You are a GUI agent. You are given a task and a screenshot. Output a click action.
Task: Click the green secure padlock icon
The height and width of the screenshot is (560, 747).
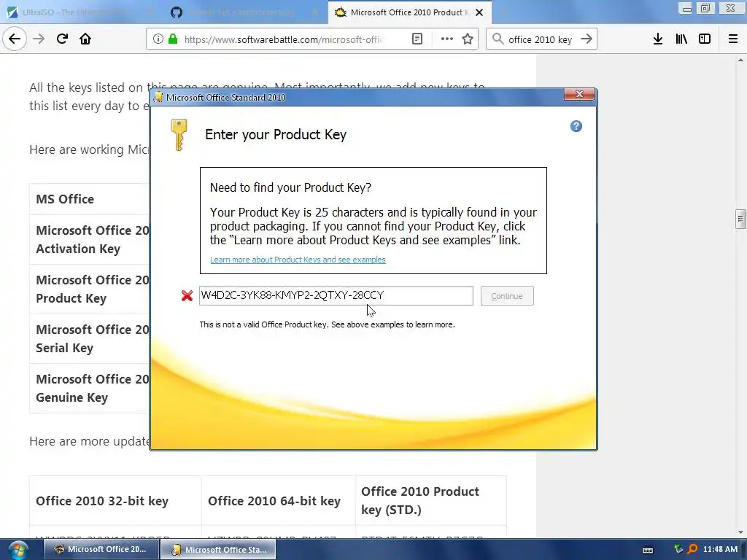(x=173, y=39)
